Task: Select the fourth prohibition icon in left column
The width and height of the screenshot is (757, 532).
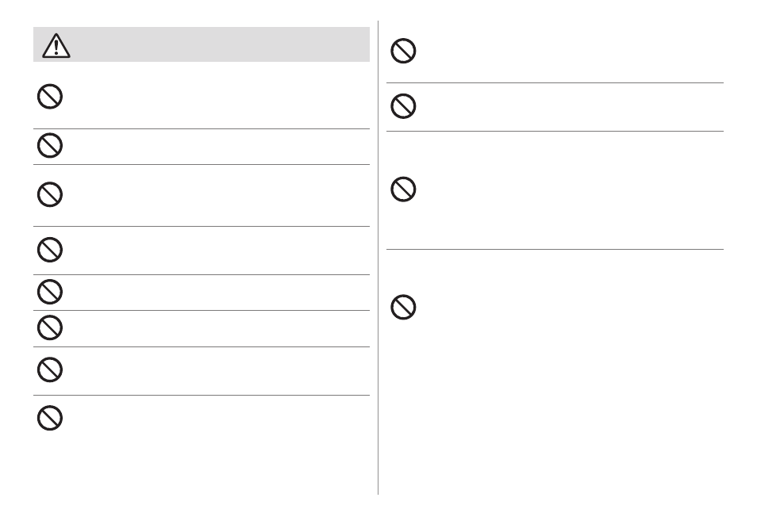Action: pos(50,250)
